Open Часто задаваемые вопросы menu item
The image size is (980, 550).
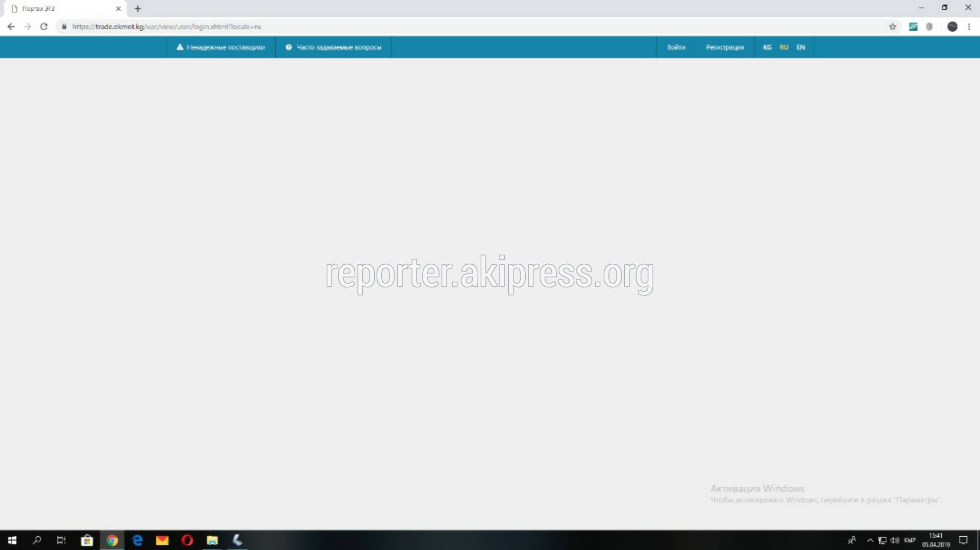tap(333, 47)
